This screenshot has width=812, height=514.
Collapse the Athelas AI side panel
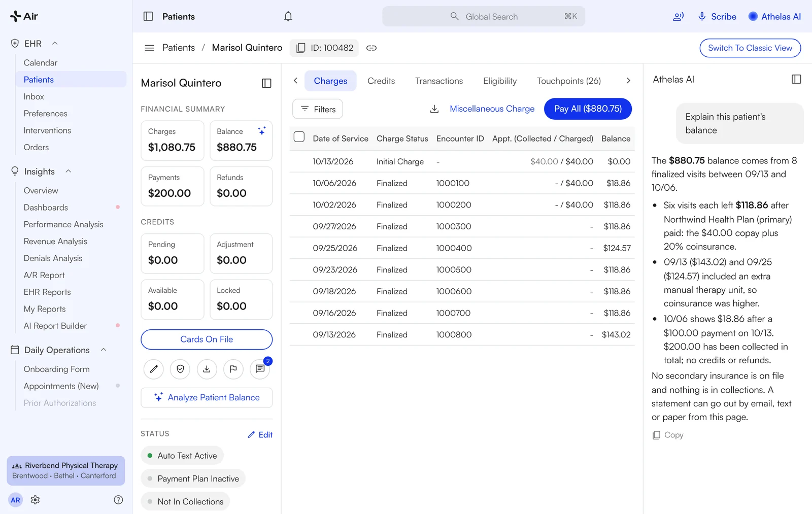(796, 79)
